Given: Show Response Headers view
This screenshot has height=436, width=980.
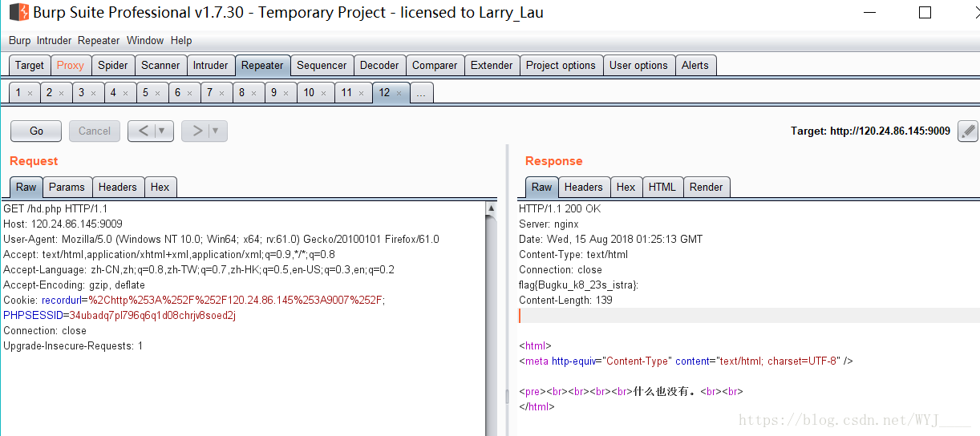Looking at the screenshot, I should click(584, 187).
